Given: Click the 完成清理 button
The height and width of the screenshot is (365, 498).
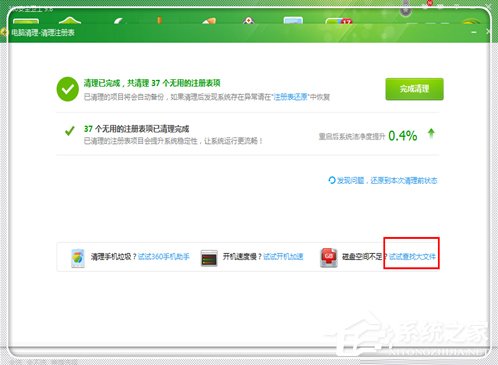Looking at the screenshot, I should tap(414, 89).
